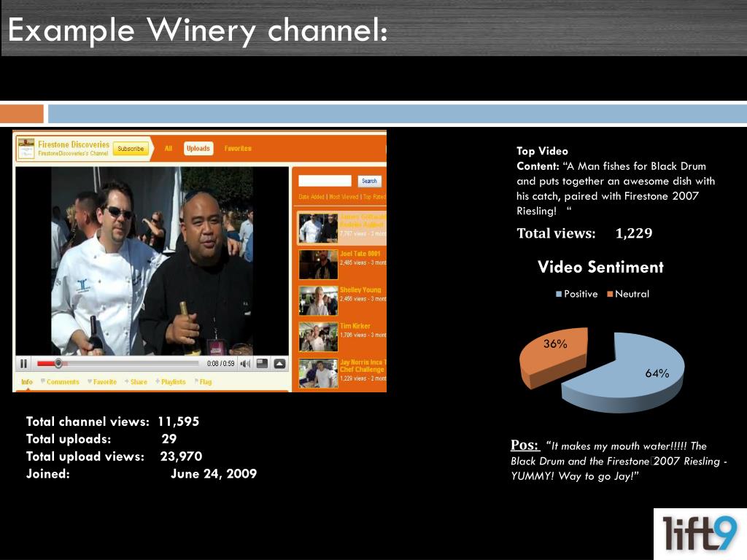Click the up-arrow menu icon in player controls
This screenshot has width=747, height=560.
(279, 364)
